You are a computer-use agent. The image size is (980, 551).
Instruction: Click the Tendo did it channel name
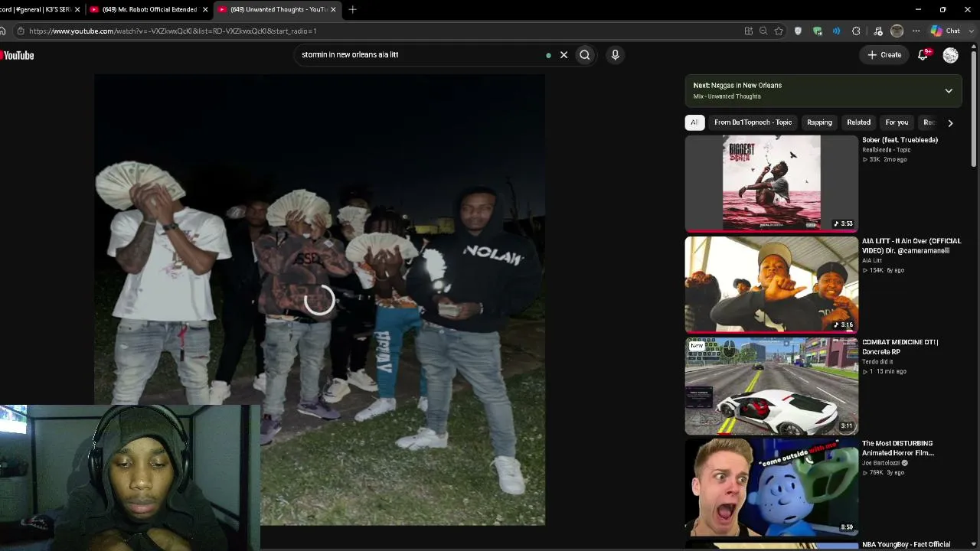(877, 362)
